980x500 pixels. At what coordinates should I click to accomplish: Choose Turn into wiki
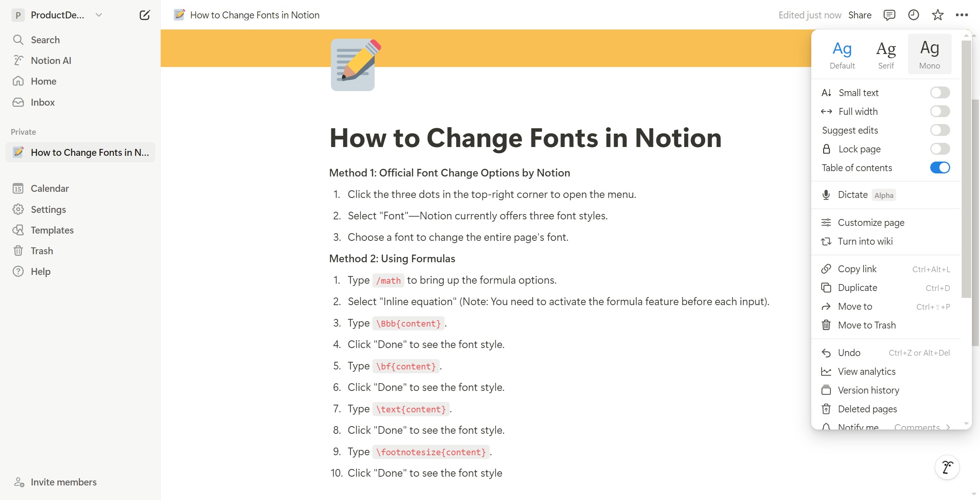pyautogui.click(x=886, y=241)
